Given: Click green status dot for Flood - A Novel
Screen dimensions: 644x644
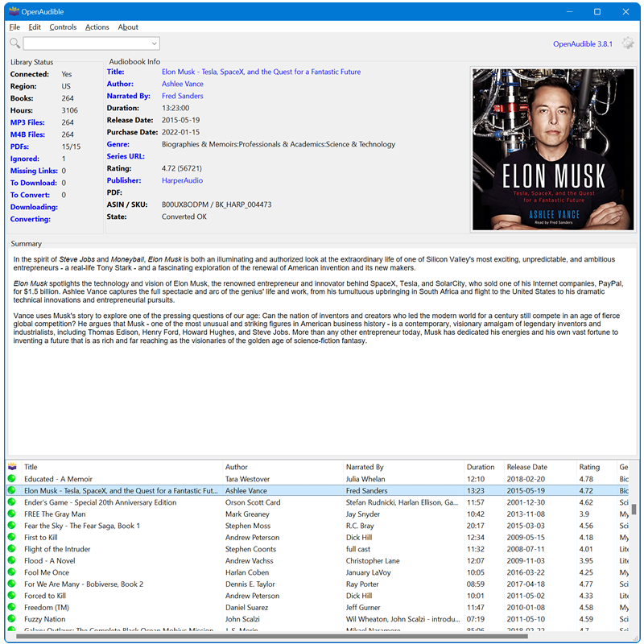Looking at the screenshot, I should pyautogui.click(x=11, y=560).
